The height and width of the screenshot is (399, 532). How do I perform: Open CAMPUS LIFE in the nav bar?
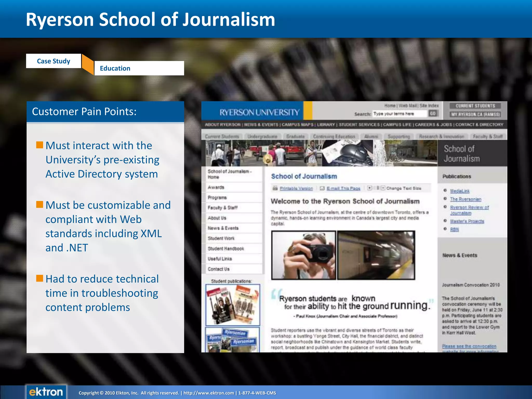point(397,125)
